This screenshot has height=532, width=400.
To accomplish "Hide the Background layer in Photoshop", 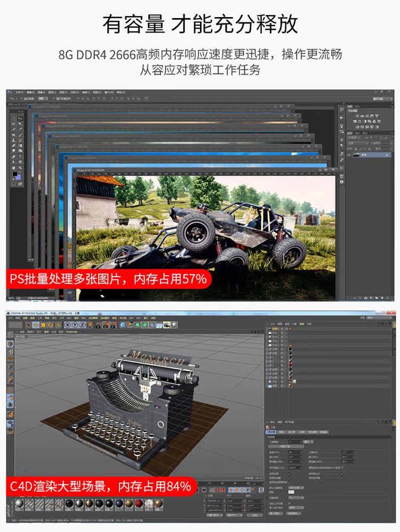I will point(349,155).
